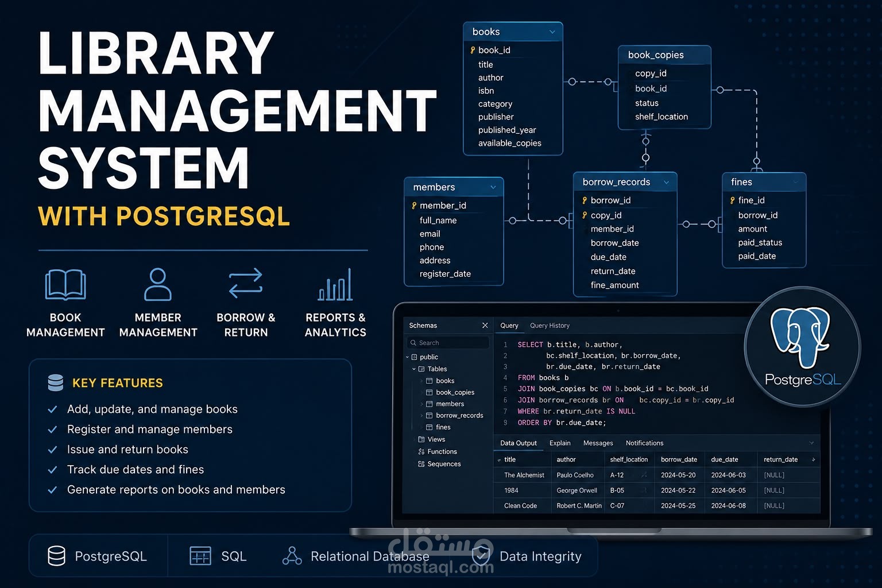Click the key icon beside copy_id in borrow_records
Image resolution: width=882 pixels, height=588 pixels.
[585, 215]
